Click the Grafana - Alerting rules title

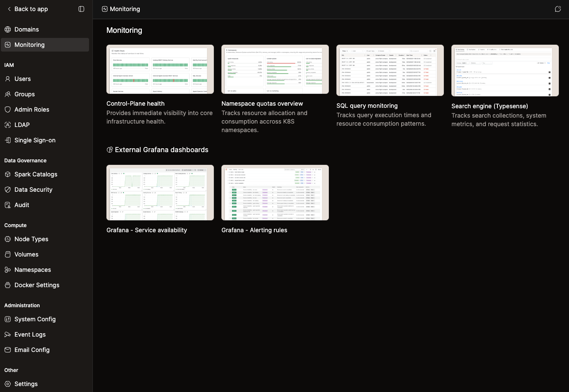click(254, 230)
